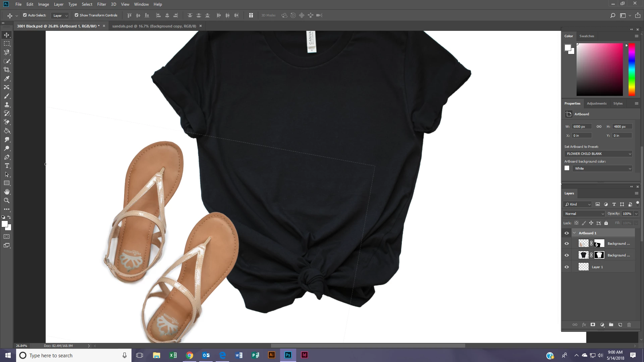The image size is (644, 362).
Task: Collapse the Artboard 1 group
Action: pyautogui.click(x=574, y=233)
